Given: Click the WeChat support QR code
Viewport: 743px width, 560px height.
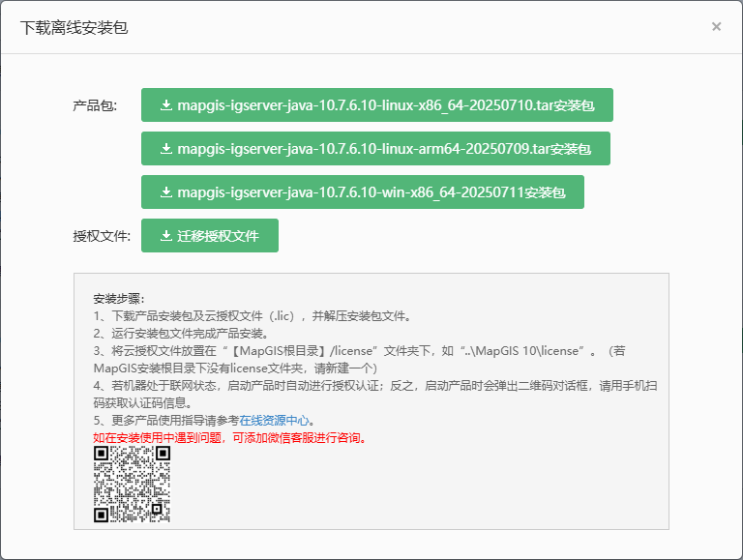Looking at the screenshot, I should 133,485.
